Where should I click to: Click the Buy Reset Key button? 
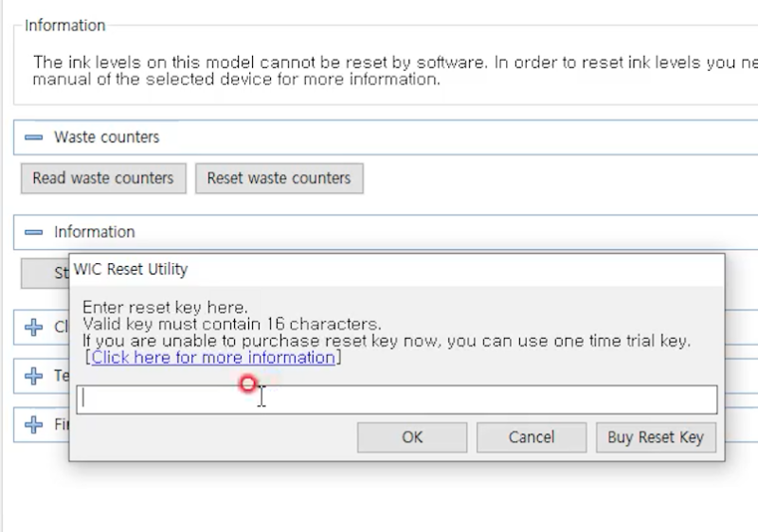click(656, 437)
